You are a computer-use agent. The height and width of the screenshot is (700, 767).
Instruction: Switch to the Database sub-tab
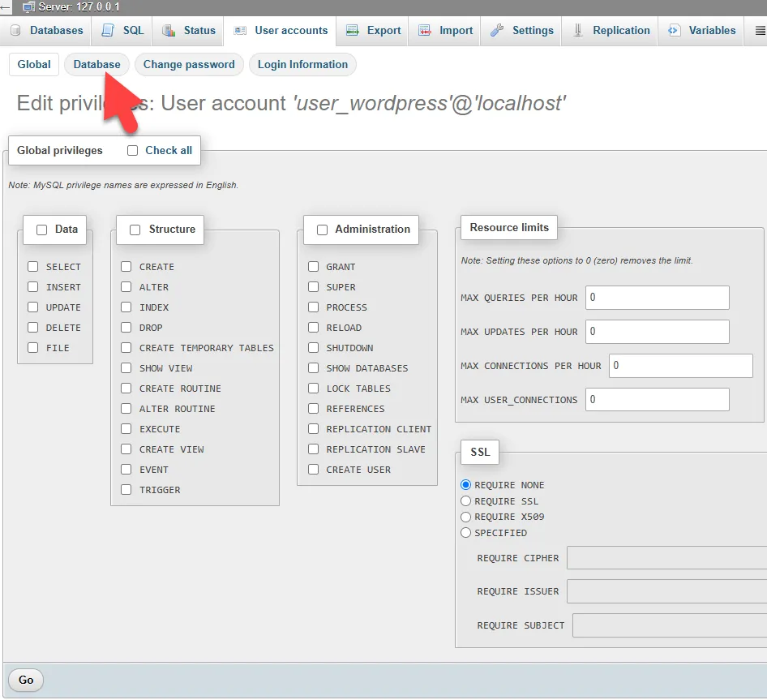click(x=96, y=65)
